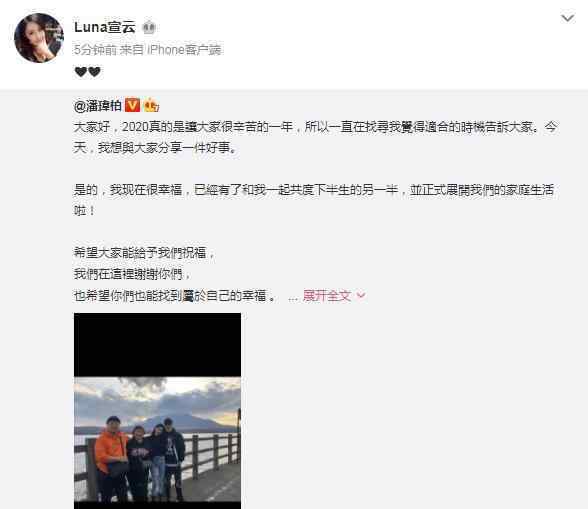Click the 5分钟前 timestamp
This screenshot has width=588, height=509.
95,50
